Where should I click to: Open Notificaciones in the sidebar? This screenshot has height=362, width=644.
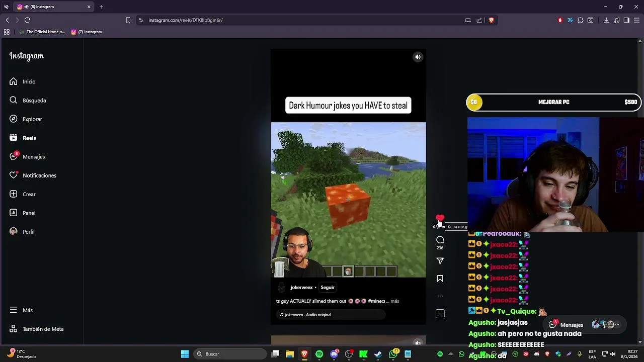coord(33,175)
